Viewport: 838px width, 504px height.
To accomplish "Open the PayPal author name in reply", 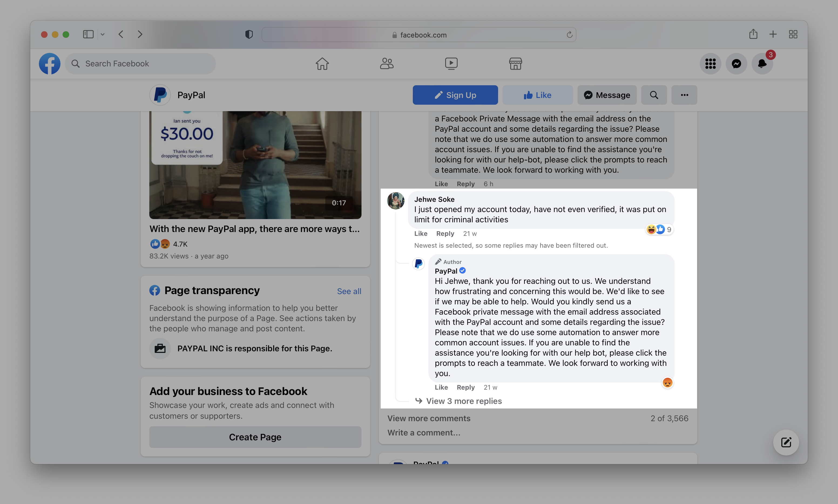I will (x=446, y=271).
